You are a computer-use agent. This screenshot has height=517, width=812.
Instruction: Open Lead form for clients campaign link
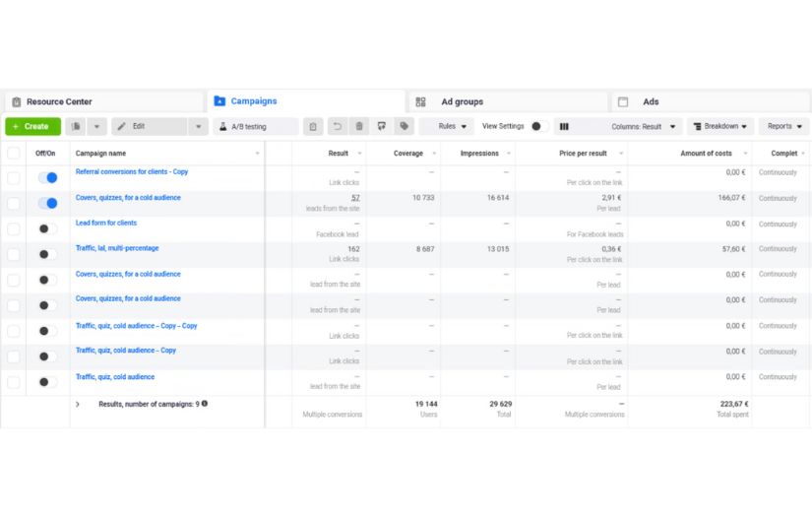pos(106,223)
